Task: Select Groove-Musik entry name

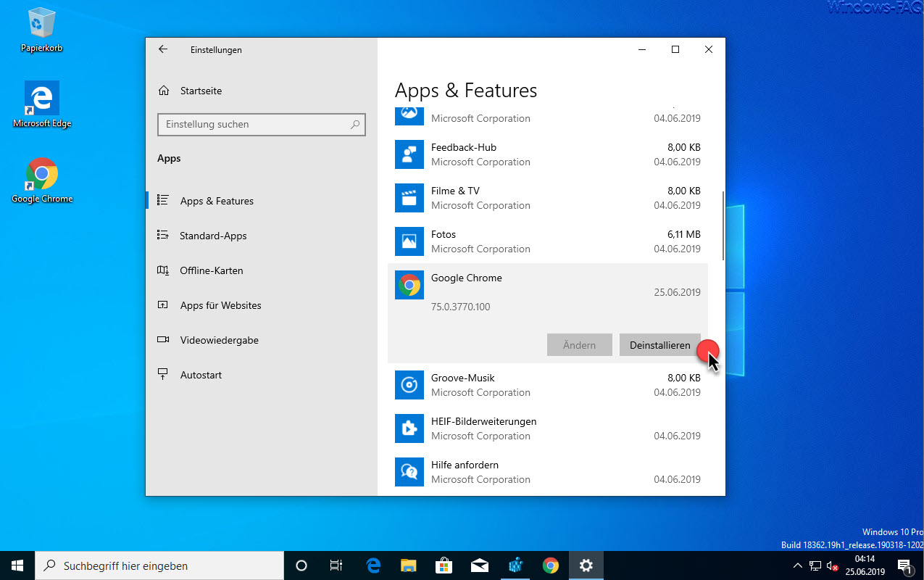Action: coord(463,378)
